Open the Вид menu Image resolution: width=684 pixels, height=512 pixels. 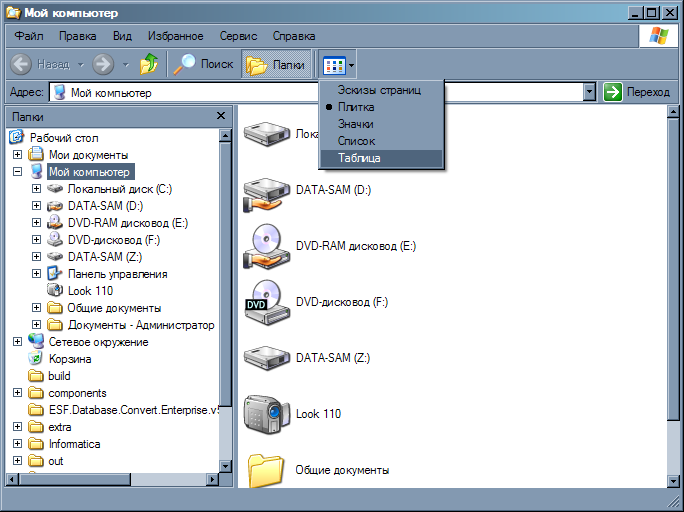coord(122,36)
